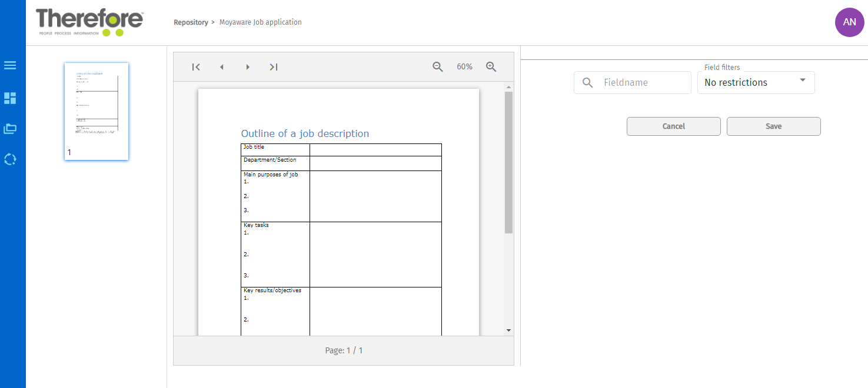This screenshot has width=868, height=388.
Task: Open the AN user avatar menu
Action: pyautogui.click(x=849, y=22)
